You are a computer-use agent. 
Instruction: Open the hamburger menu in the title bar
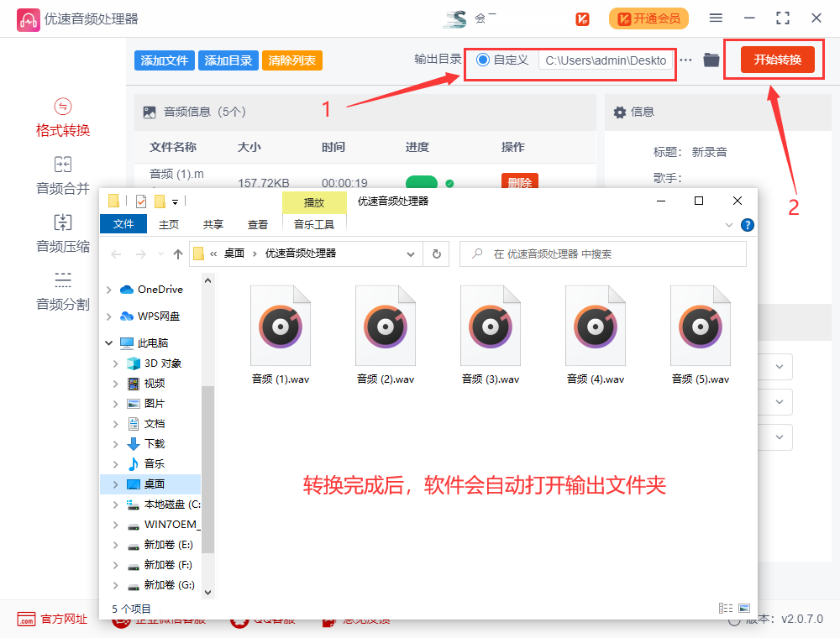tap(717, 18)
